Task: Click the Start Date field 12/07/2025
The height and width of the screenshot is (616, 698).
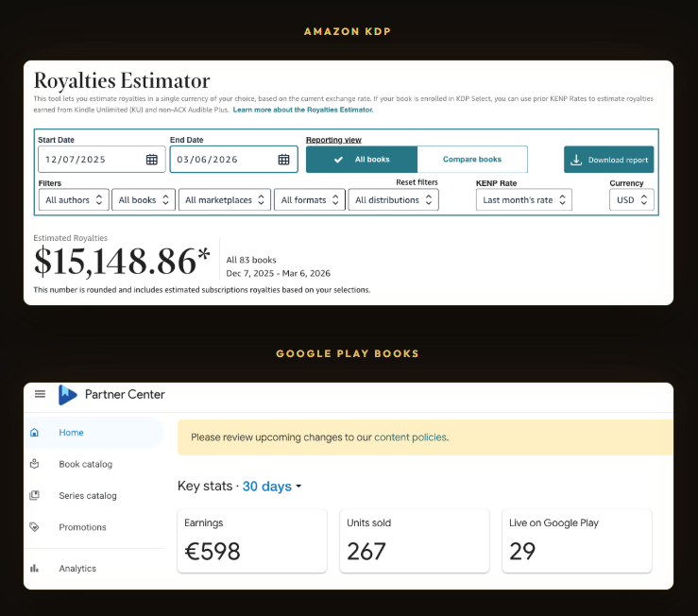Action: coord(102,160)
